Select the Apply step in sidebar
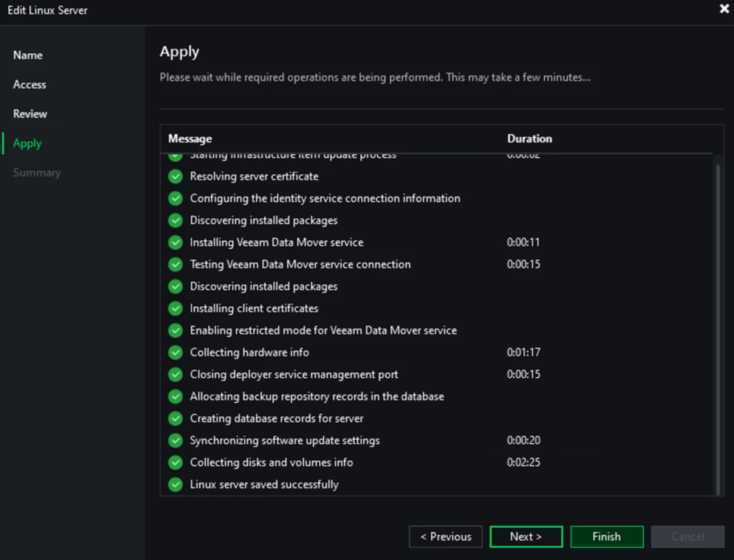 (x=27, y=143)
